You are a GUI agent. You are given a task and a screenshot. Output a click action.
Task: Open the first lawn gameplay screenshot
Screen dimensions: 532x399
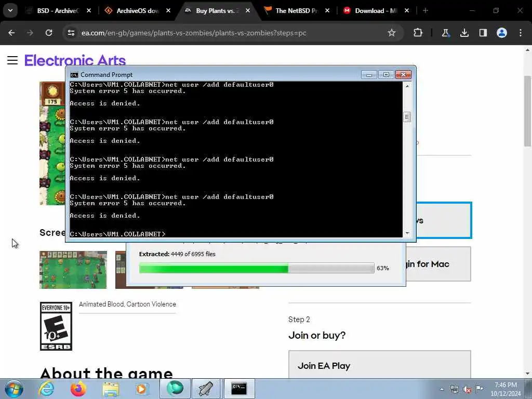(73, 270)
